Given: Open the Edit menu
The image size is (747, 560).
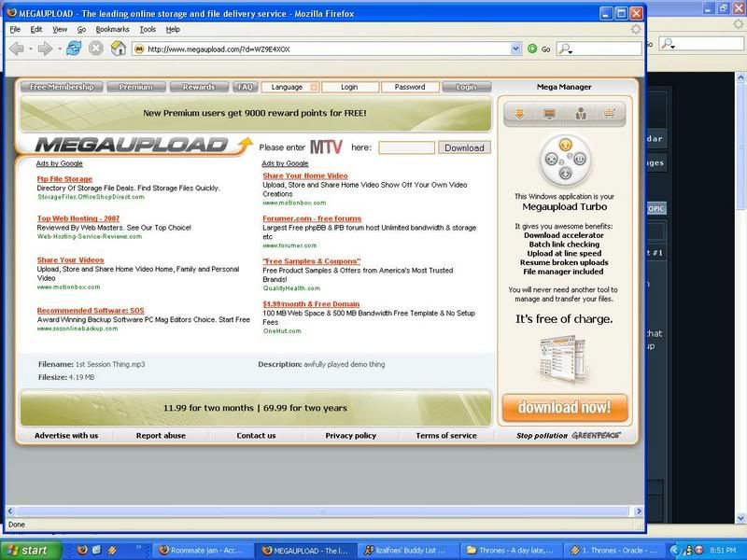Looking at the screenshot, I should [x=36, y=30].
